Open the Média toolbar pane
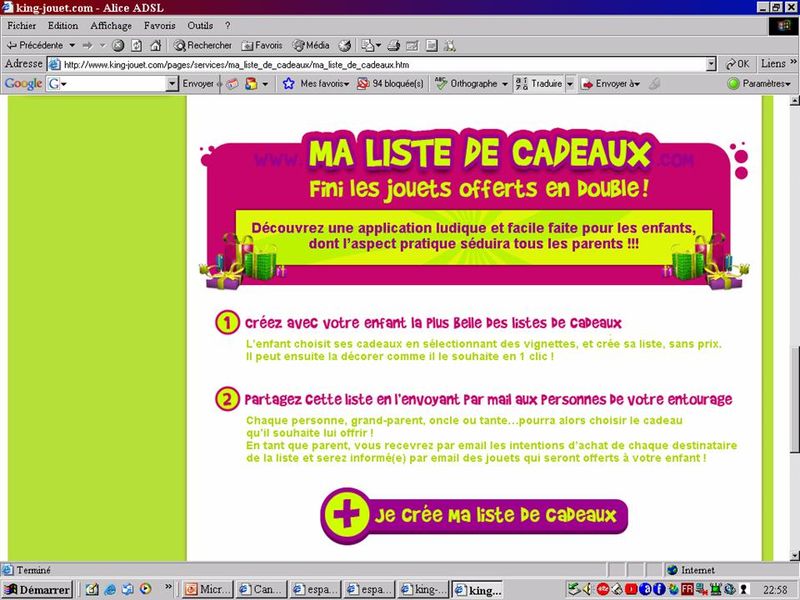800x600 pixels. [311, 45]
